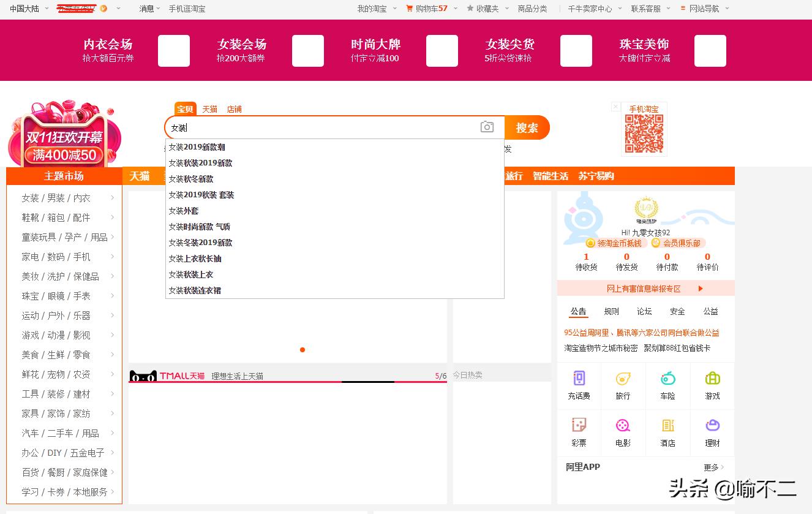Open the 酒店 hotel booking icon
The image size is (812, 514).
click(x=667, y=433)
